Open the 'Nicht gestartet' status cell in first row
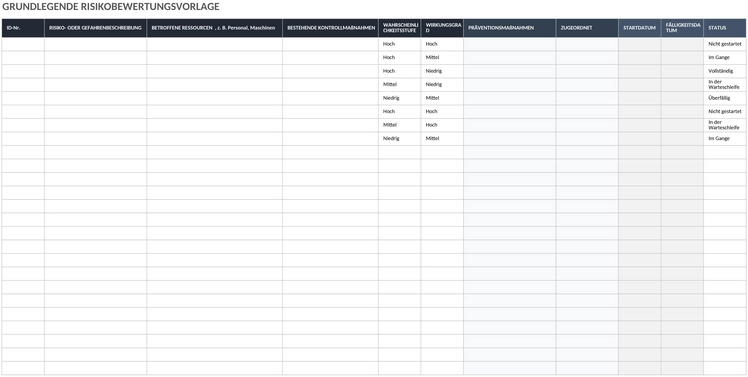Viewport: 748px width, 377px height. 725,44
